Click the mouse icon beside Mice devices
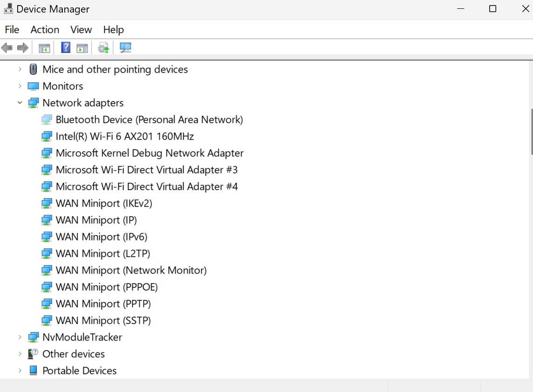Image resolution: width=533 pixels, height=392 pixels. 33,69
